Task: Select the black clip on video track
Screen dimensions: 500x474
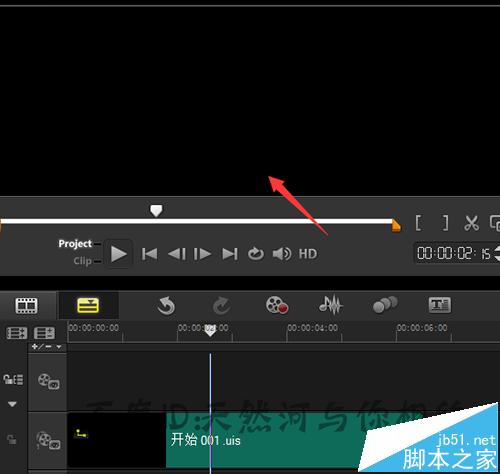Action: tap(117, 440)
